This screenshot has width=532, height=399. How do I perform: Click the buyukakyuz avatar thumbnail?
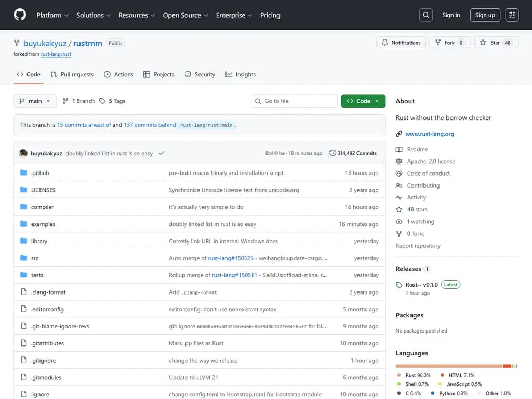pyautogui.click(x=23, y=153)
